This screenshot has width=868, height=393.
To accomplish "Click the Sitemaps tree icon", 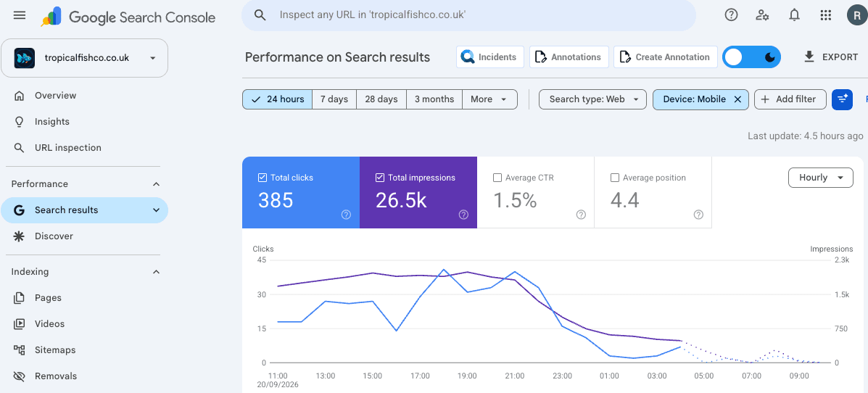I will pos(20,349).
